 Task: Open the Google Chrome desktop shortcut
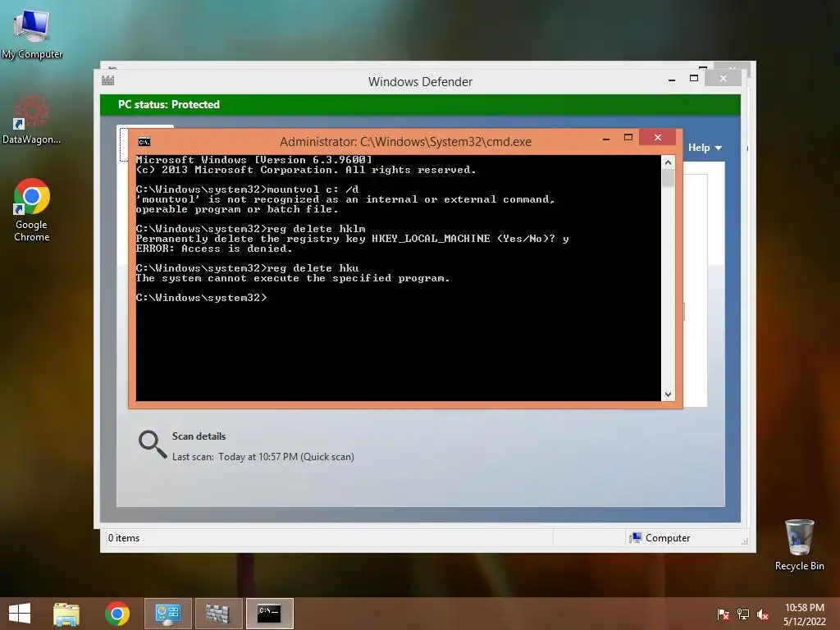click(32, 210)
